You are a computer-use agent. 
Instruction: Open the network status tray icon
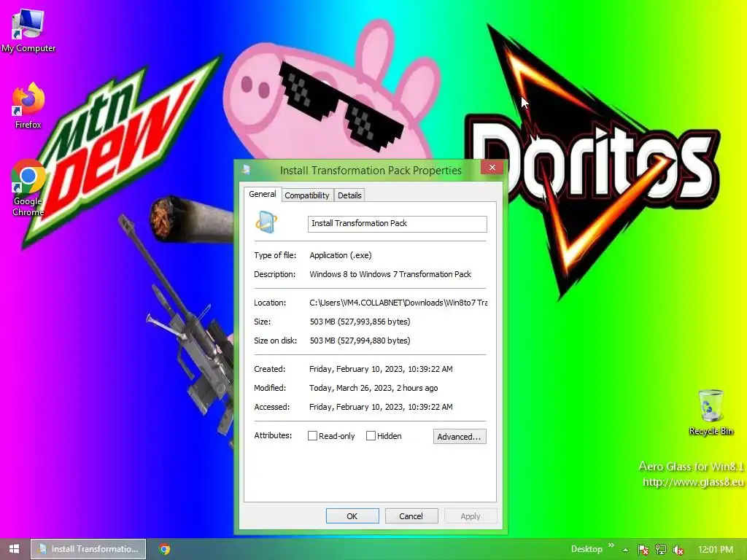click(x=661, y=550)
